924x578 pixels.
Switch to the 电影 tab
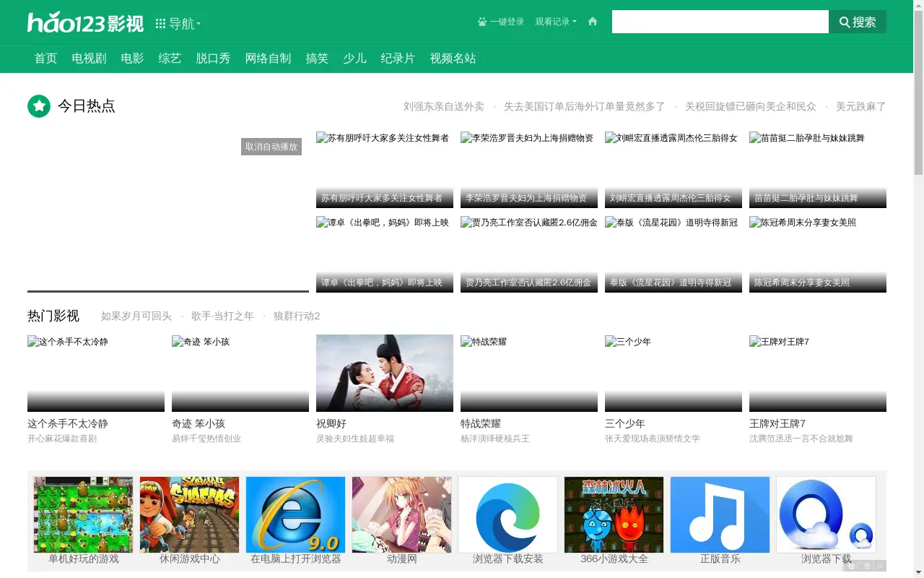pyautogui.click(x=132, y=59)
